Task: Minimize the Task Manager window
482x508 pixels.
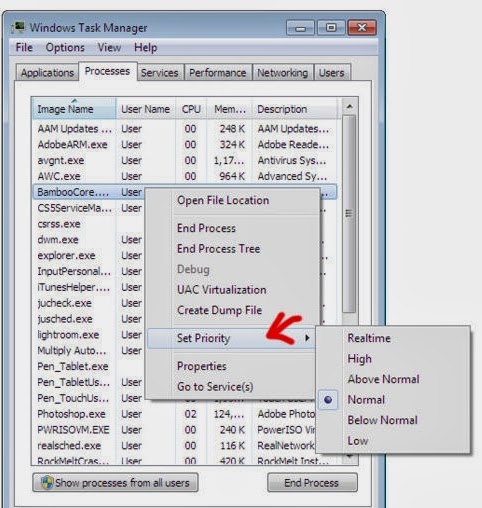Action: pos(300,28)
